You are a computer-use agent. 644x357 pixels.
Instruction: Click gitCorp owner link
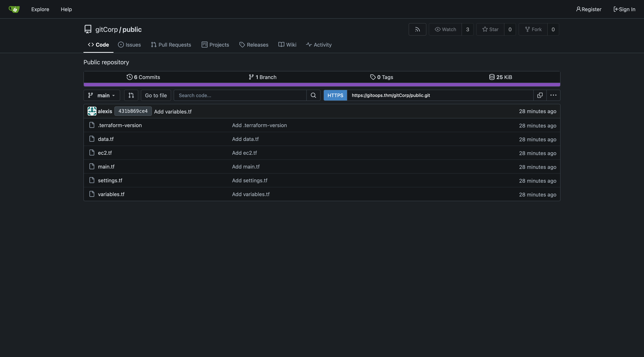[x=107, y=29]
